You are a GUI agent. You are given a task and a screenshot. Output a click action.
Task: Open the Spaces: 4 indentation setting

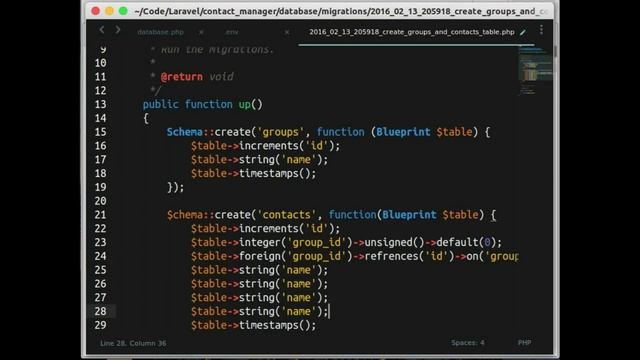468,342
